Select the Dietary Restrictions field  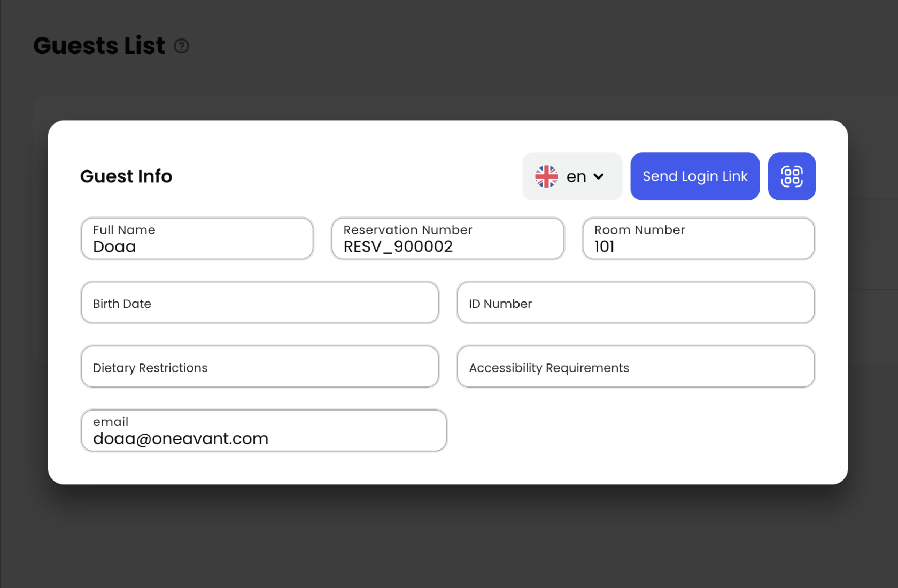(260, 367)
